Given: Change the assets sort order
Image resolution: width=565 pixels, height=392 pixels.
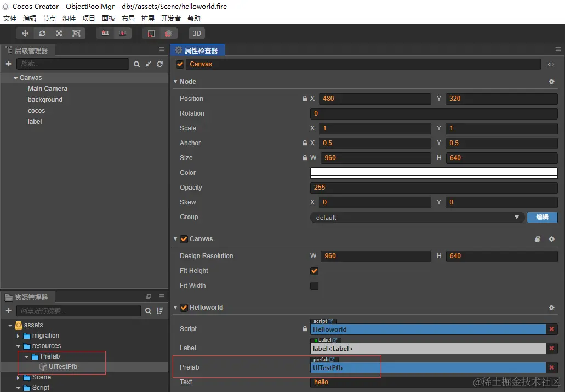Looking at the screenshot, I should pos(160,311).
